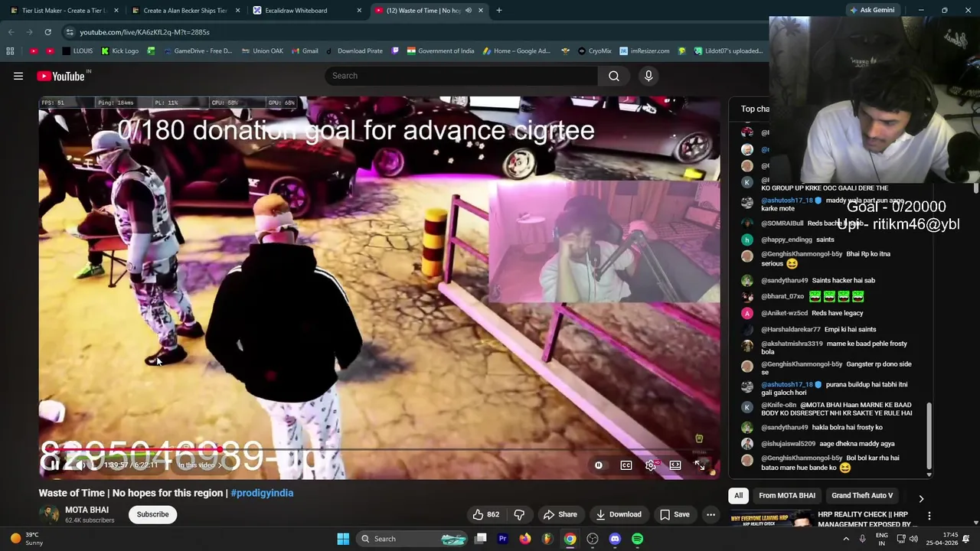Image resolution: width=980 pixels, height=551 pixels.
Task: Expand the 'In this video' chapters chevron
Action: (220, 465)
